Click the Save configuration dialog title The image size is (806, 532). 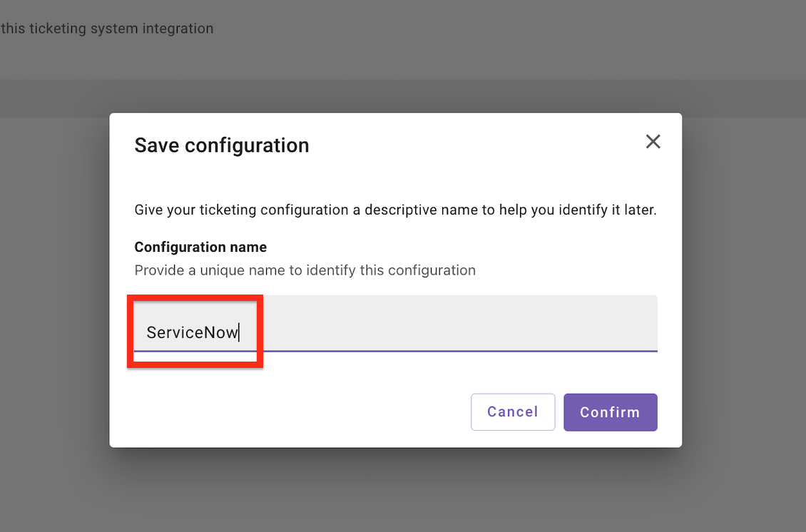[221, 145]
